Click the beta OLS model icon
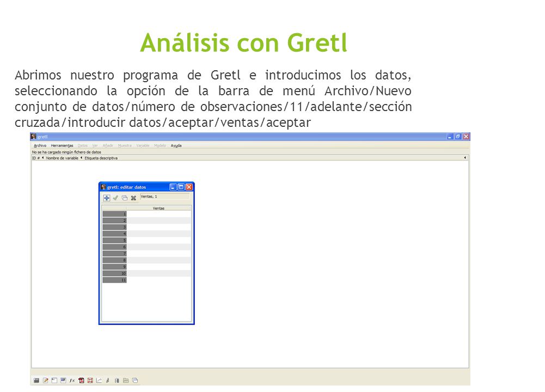This screenshot has height=392, width=545. click(108, 381)
